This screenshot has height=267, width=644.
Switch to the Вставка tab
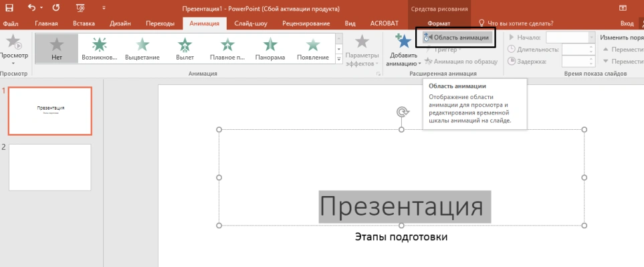point(84,23)
